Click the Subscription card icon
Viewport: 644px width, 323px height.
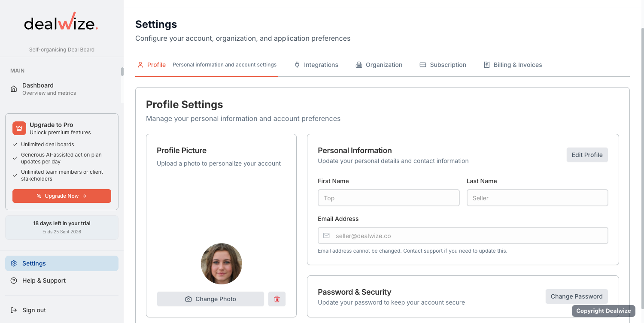click(423, 65)
